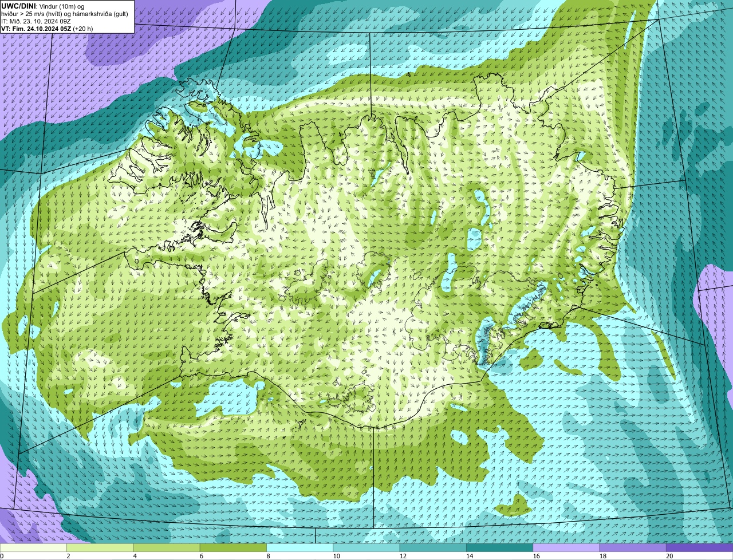The height and width of the screenshot is (560, 733).
Task: Click the legend scale label '4'
Action: point(135,555)
